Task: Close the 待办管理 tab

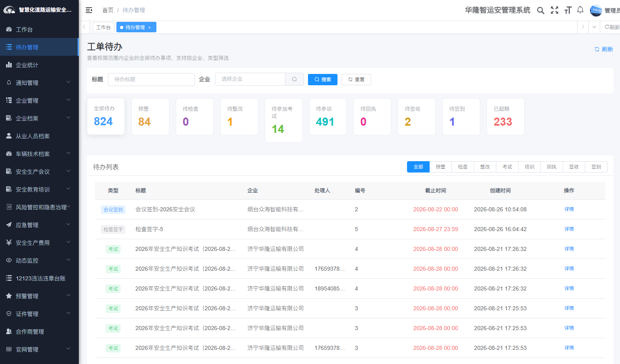Action: point(150,27)
